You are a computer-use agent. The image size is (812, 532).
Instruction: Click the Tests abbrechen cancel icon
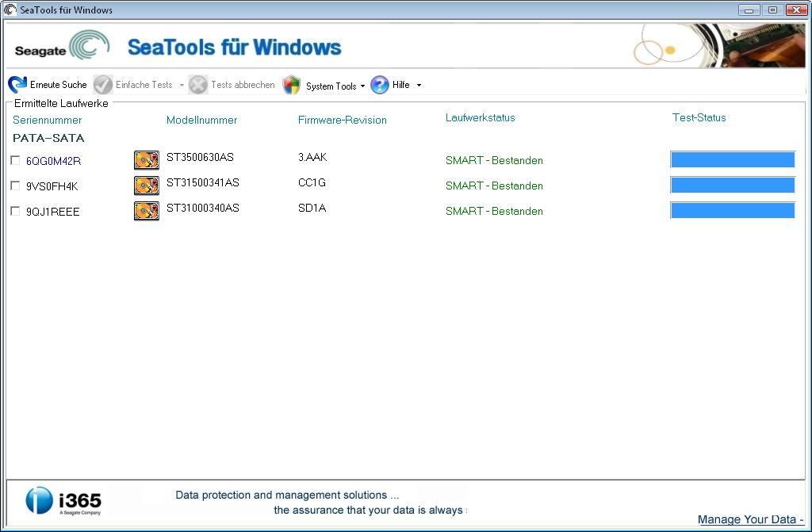point(197,84)
